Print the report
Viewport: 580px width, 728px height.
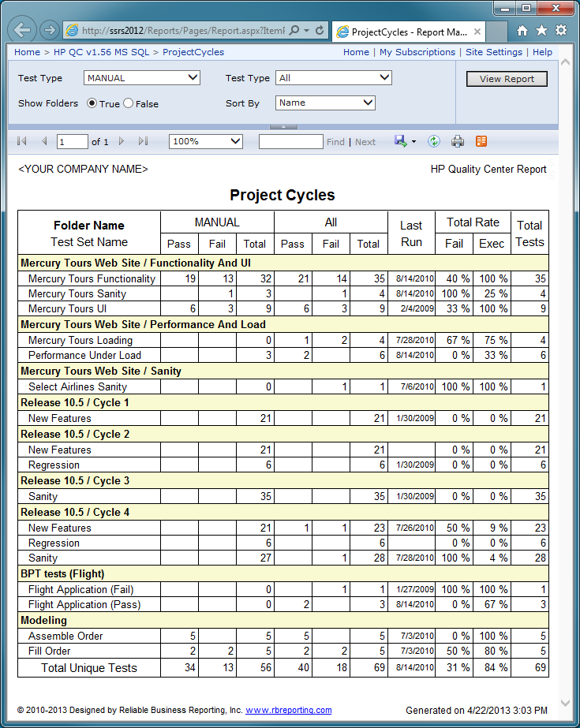458,141
